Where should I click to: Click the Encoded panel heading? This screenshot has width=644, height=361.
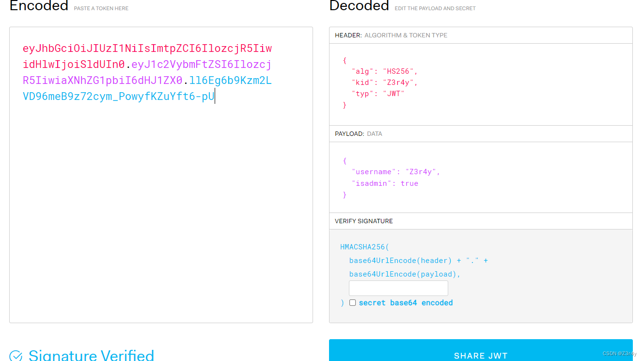click(x=39, y=6)
